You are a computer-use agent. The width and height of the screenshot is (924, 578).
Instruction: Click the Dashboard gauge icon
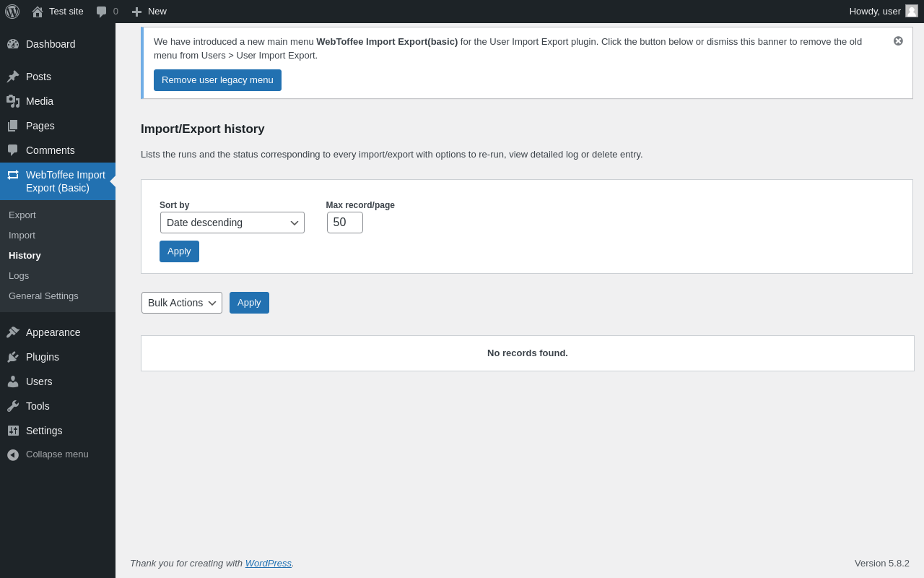13,44
